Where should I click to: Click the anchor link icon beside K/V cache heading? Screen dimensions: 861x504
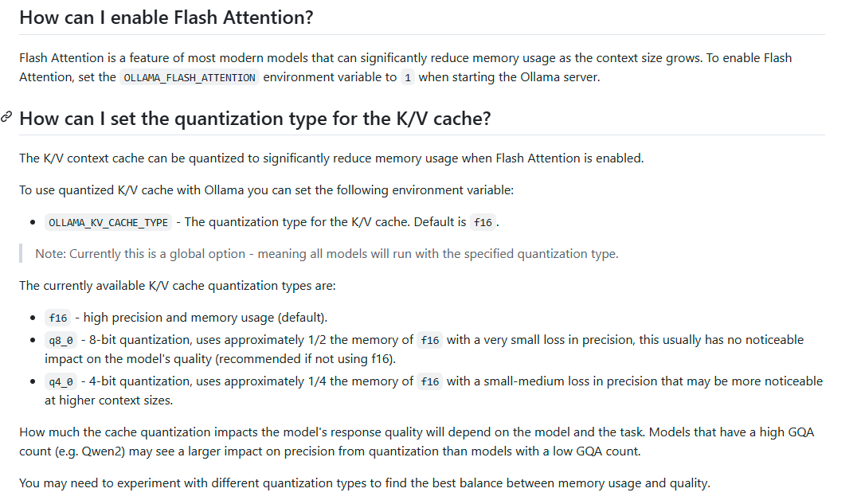tap(6, 117)
